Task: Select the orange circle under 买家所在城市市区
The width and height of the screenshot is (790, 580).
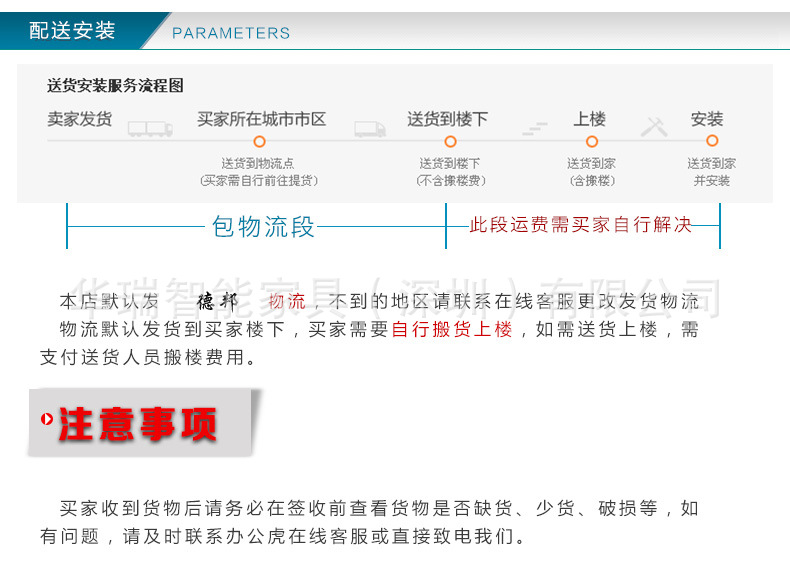Action: coord(260,142)
